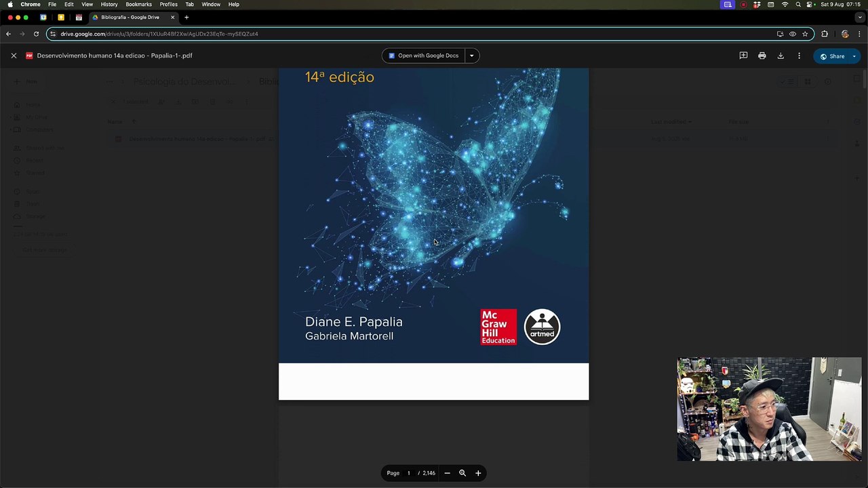The image size is (868, 488).
Task: Open the View menu
Action: 87,4
